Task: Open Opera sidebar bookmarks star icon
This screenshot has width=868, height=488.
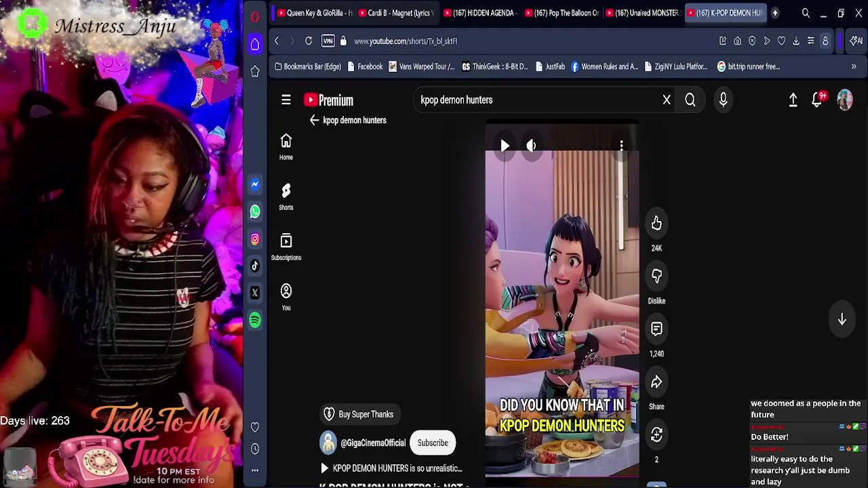Action: pos(255,72)
